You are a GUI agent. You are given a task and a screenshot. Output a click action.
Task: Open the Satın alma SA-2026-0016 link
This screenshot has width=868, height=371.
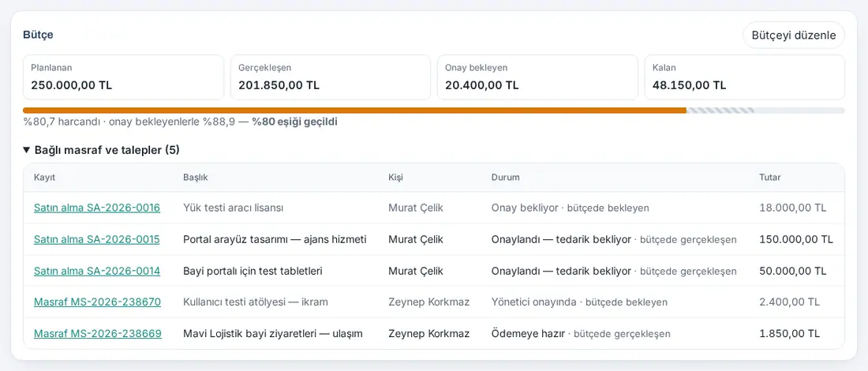click(97, 208)
